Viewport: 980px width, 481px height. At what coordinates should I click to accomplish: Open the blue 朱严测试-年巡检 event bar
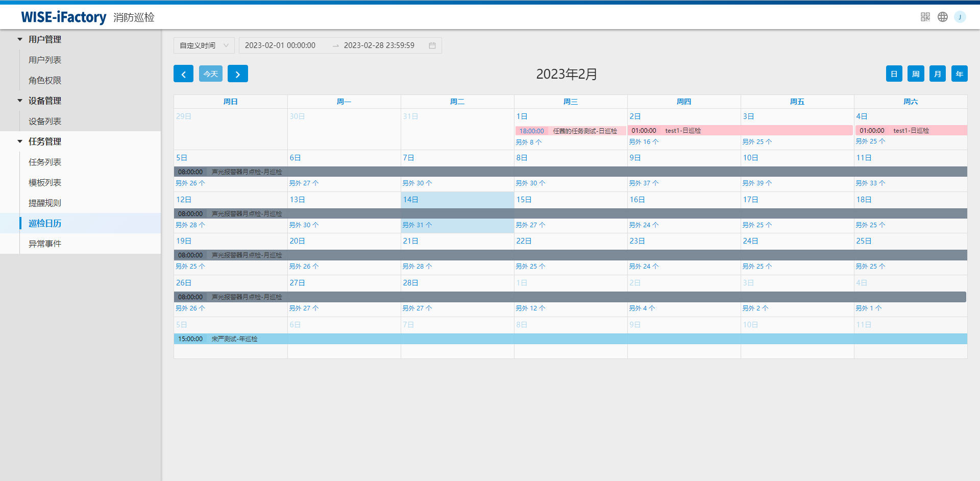pyautogui.click(x=235, y=339)
